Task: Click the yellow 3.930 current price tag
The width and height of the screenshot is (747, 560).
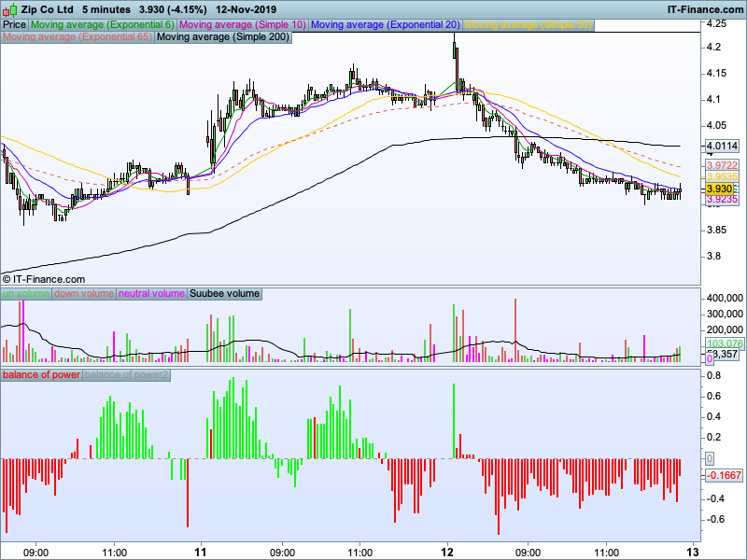Action: click(719, 189)
